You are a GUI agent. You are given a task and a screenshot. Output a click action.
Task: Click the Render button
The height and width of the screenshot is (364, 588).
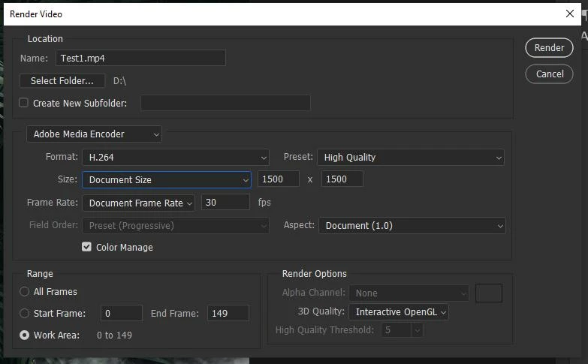coord(549,47)
